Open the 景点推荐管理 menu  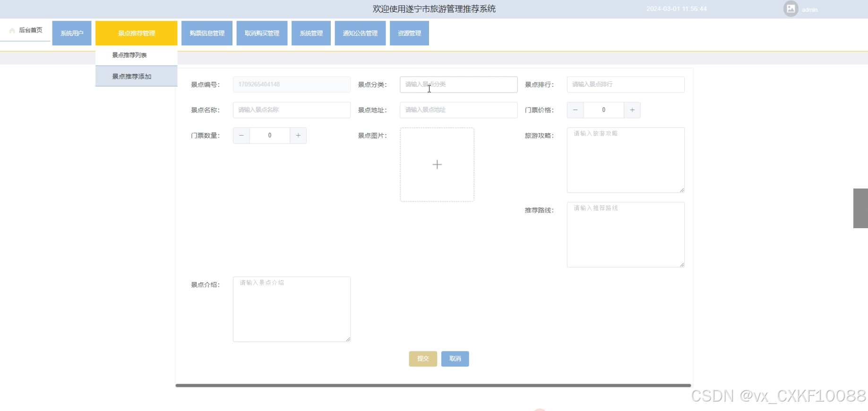click(137, 33)
